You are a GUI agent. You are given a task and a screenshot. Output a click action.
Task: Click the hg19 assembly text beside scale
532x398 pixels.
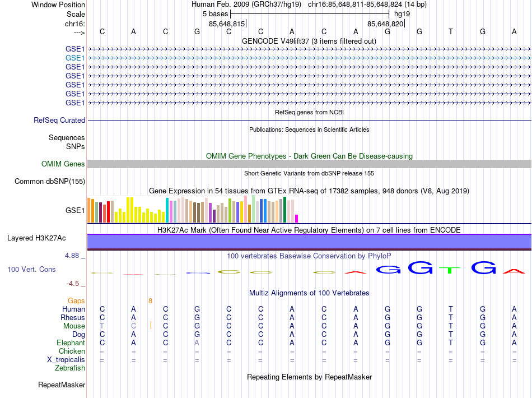click(402, 14)
